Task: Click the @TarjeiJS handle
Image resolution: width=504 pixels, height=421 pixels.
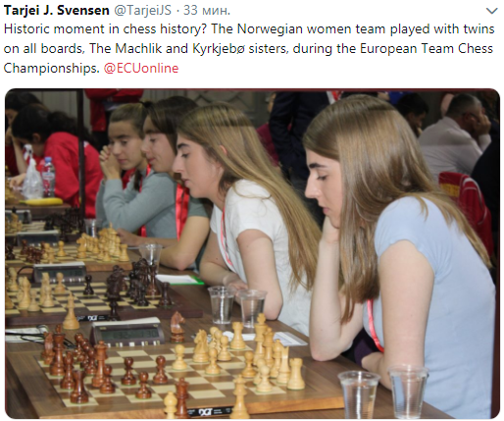Action: tap(142, 11)
